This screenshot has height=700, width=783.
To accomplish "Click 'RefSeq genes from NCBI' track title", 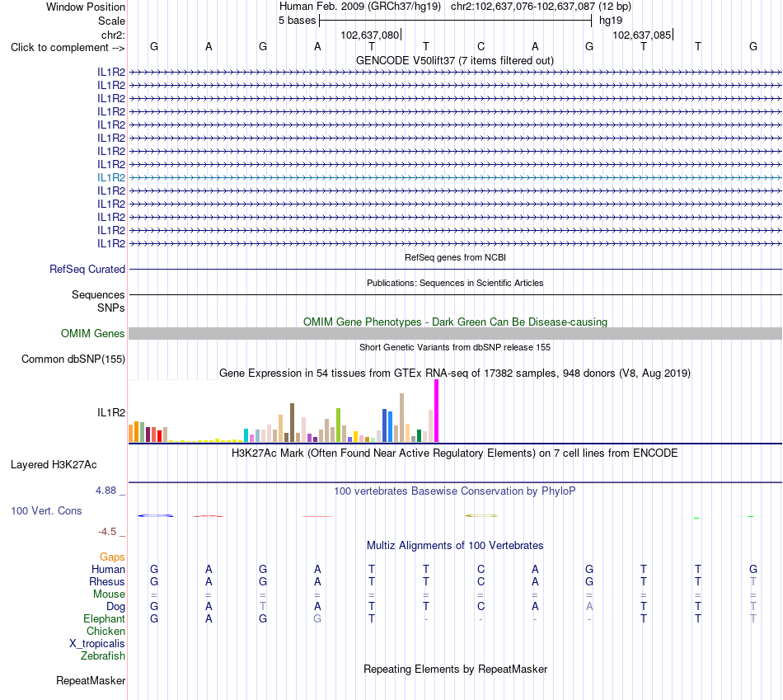I will (455, 257).
